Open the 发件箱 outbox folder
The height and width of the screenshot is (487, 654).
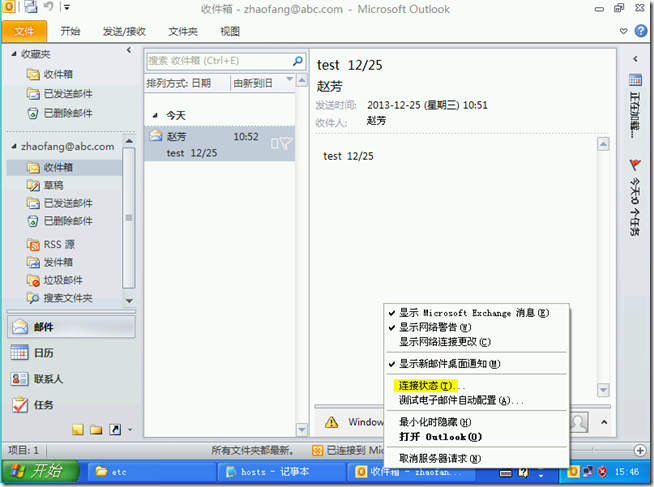[50, 262]
